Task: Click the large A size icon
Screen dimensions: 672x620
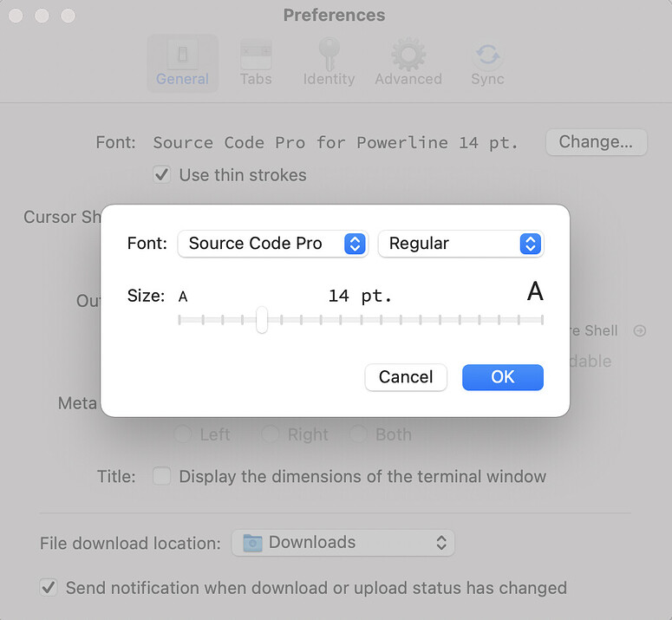Action: [x=535, y=292]
